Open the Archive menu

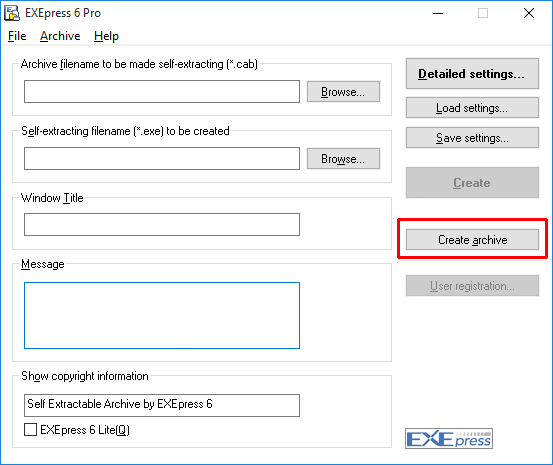(x=60, y=36)
